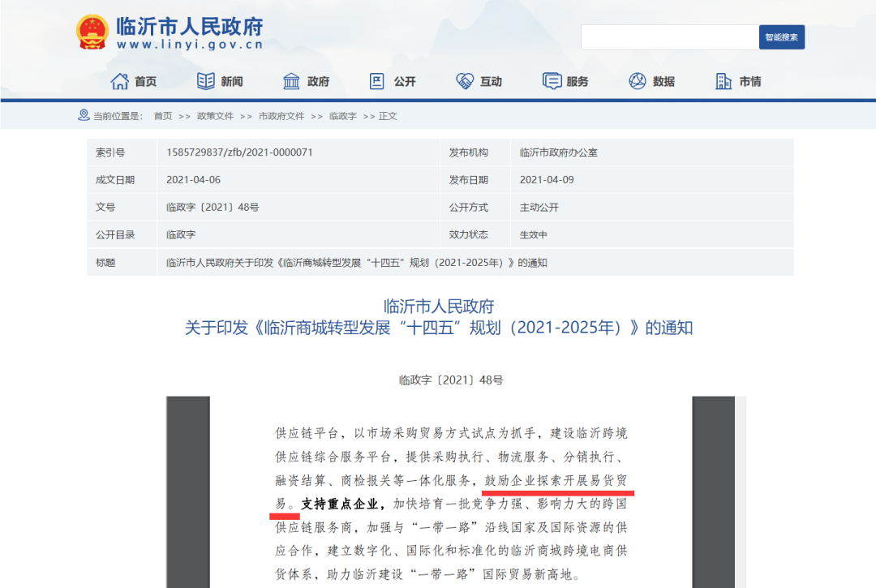This screenshot has width=876, height=588.
Task: Navigate to 市政府文件 breadcrumb link
Action: [x=281, y=116]
